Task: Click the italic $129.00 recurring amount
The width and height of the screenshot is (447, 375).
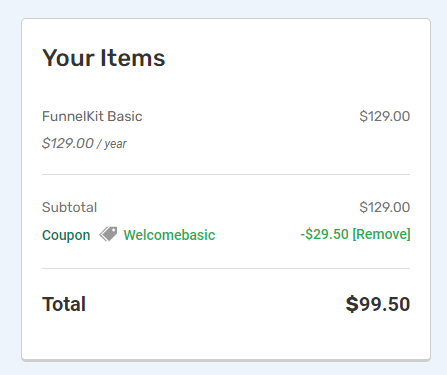Action: pyautogui.click(x=68, y=144)
